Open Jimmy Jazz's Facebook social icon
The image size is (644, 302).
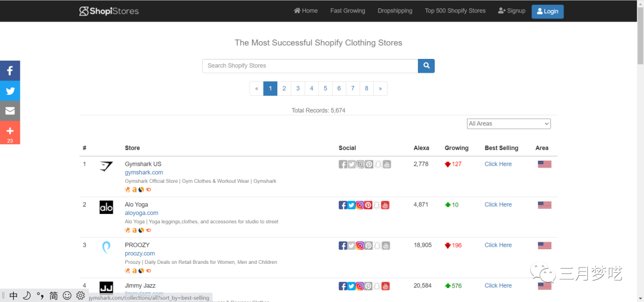pos(343,286)
